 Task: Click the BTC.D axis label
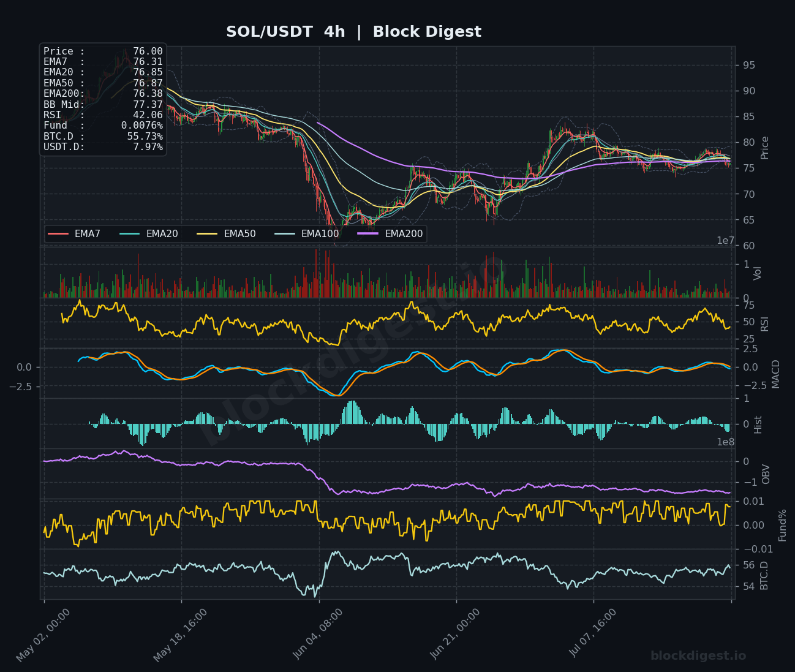point(764,576)
